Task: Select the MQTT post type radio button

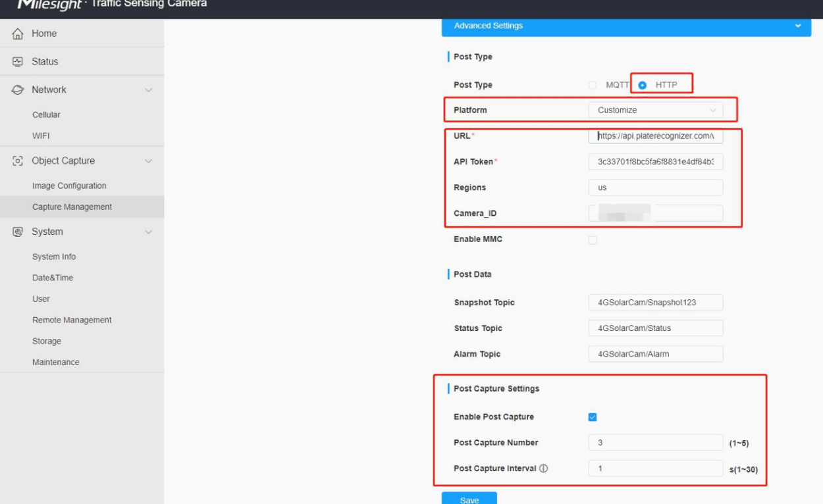Action: tap(593, 86)
